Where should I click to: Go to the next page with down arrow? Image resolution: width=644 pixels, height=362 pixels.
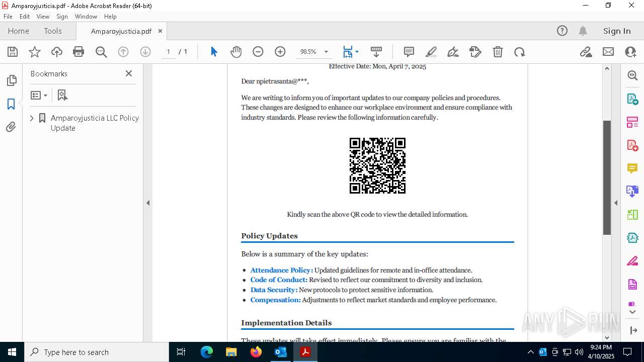[145, 52]
